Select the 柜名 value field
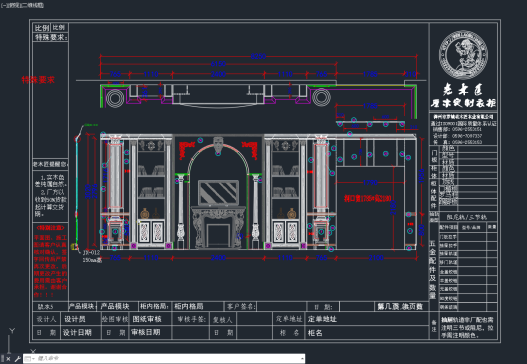Viewport: 527px width, 364px height. coord(315,333)
